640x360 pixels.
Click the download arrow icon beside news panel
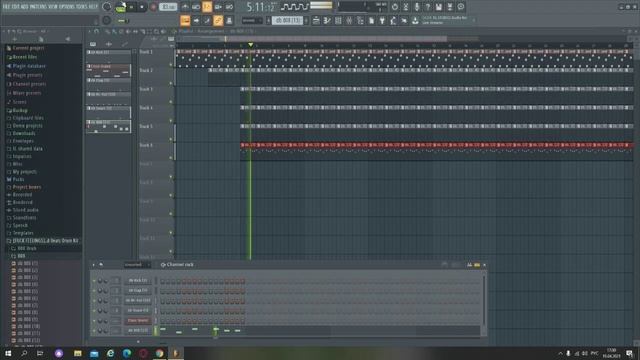[415, 20]
